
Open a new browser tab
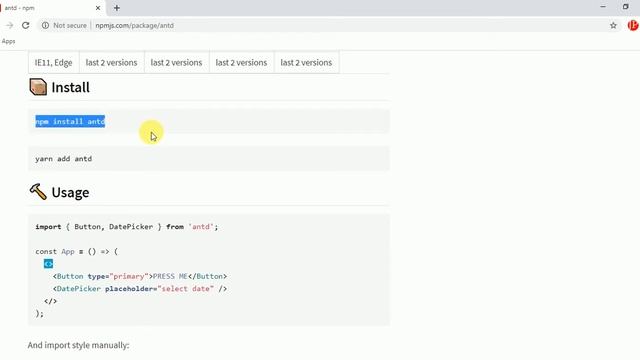pyautogui.click(x=117, y=8)
